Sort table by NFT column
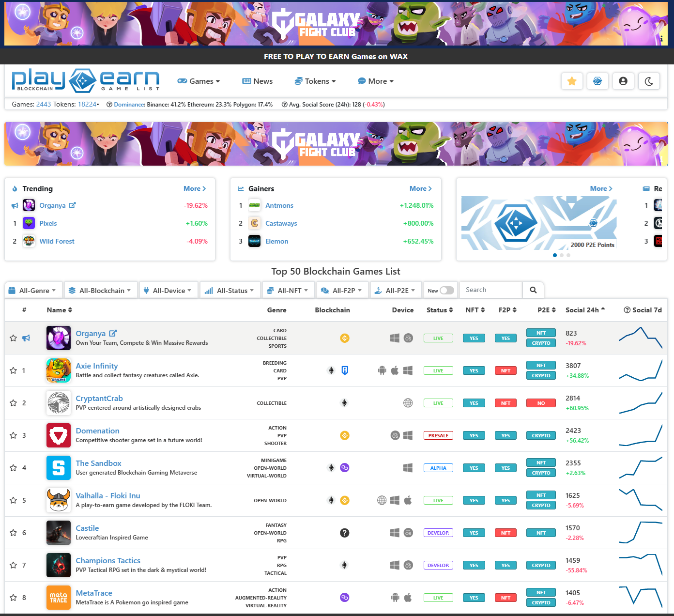 tap(475, 310)
